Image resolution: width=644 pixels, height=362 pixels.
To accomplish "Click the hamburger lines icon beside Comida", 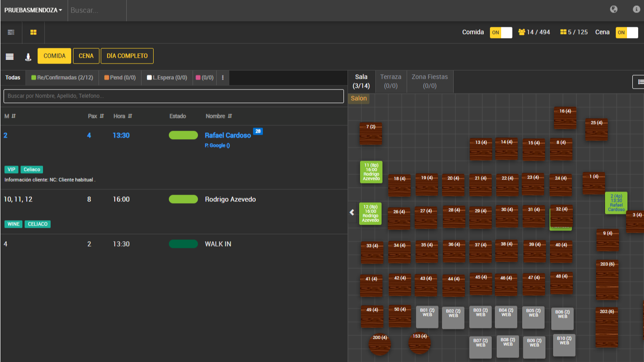I will [9, 56].
